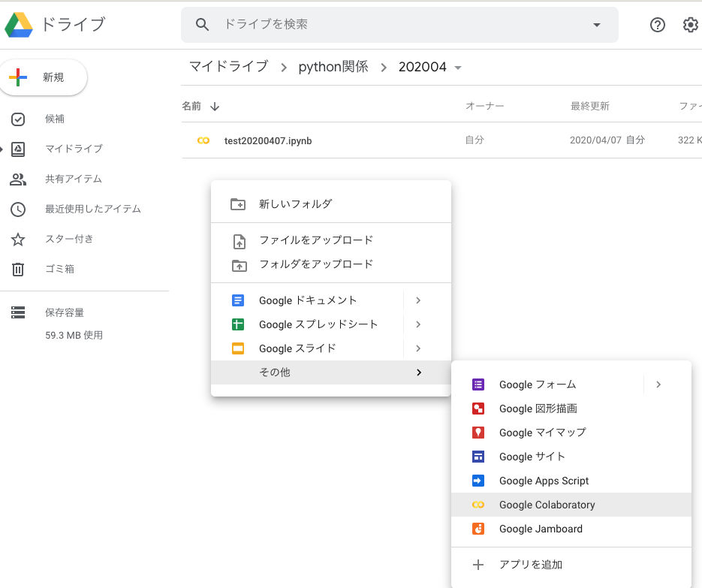702x588 pixels.
Task: Open search options dropdown arrow
Action: click(x=596, y=25)
